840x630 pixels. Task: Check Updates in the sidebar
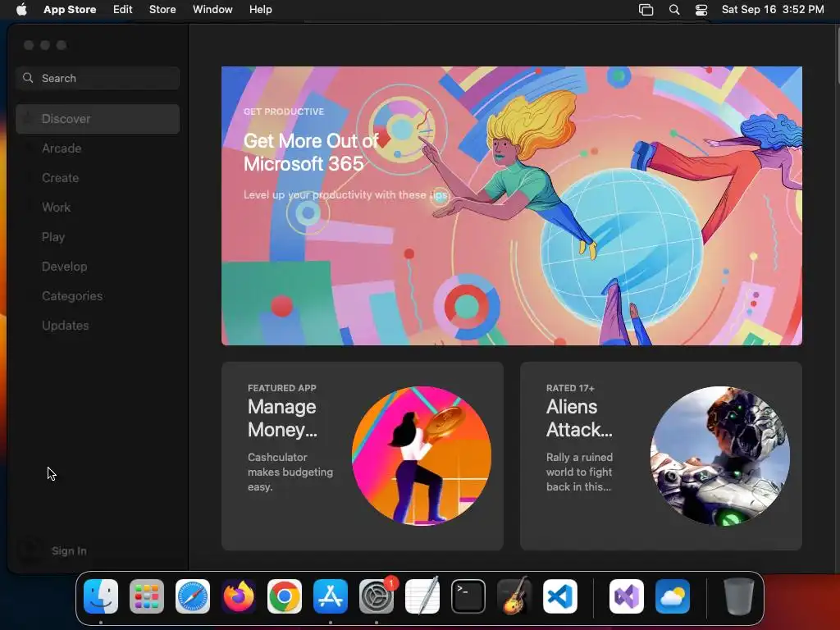98,325
